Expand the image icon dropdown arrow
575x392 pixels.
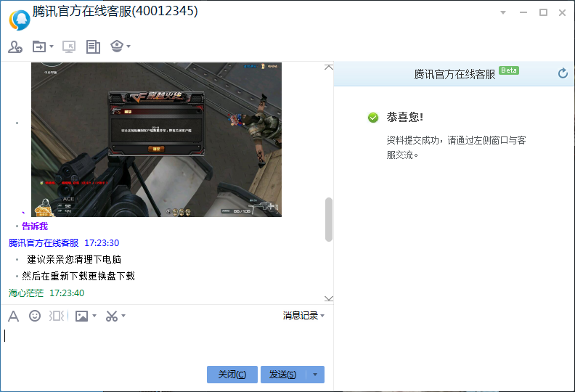(x=94, y=316)
